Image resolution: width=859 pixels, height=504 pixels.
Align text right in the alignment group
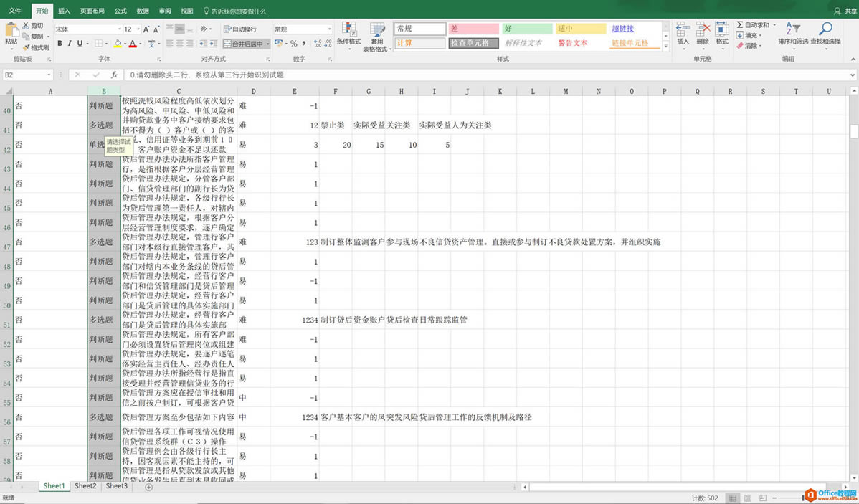coord(189,43)
